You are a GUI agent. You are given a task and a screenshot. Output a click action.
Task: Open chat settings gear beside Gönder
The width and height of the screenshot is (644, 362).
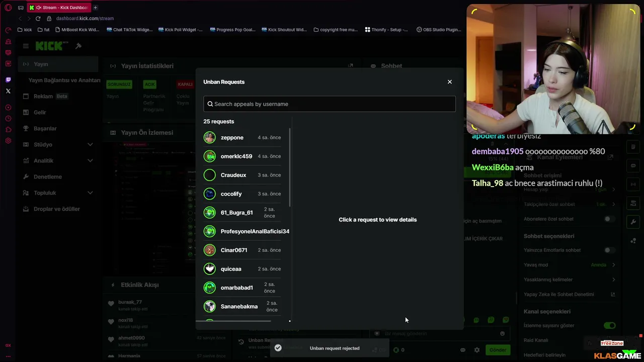[x=477, y=350]
